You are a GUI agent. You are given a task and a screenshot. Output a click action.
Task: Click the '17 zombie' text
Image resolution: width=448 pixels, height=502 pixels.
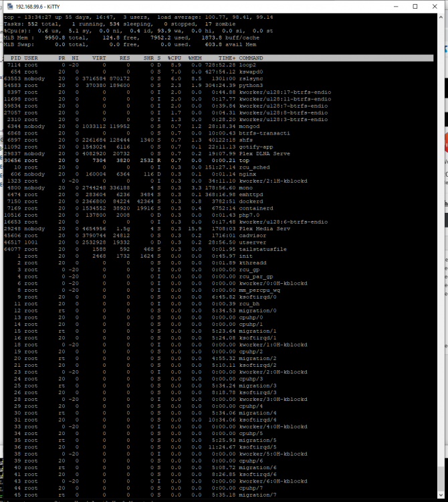pos(221,24)
